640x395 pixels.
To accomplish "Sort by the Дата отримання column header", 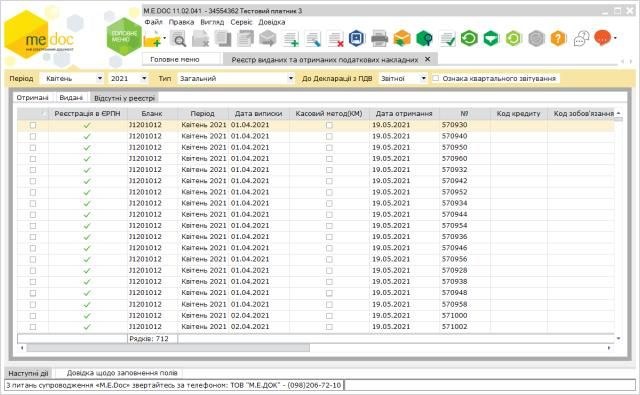I will click(404, 114).
